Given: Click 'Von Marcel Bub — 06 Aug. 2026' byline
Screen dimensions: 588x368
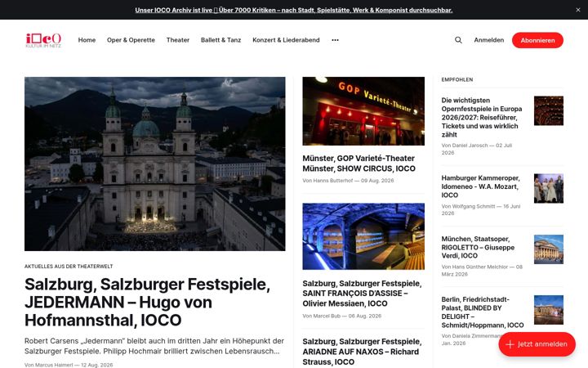Looking at the screenshot, I should click(x=342, y=316).
